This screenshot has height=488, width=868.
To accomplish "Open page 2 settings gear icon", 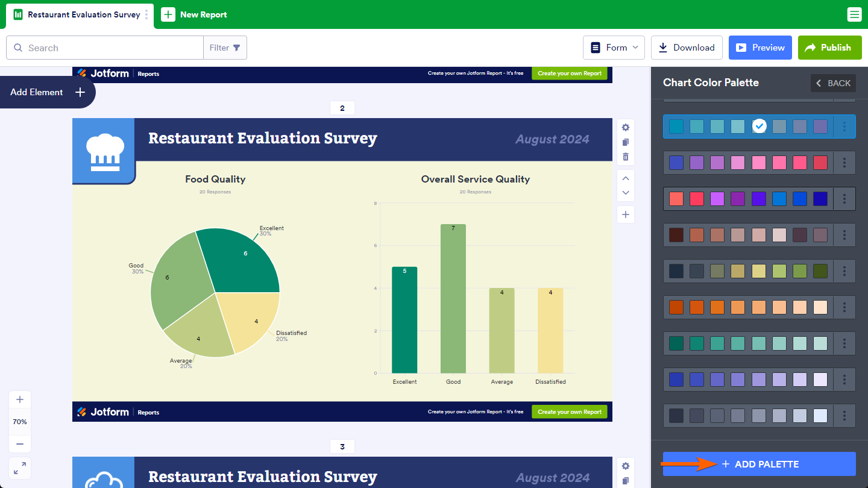I will tap(626, 128).
